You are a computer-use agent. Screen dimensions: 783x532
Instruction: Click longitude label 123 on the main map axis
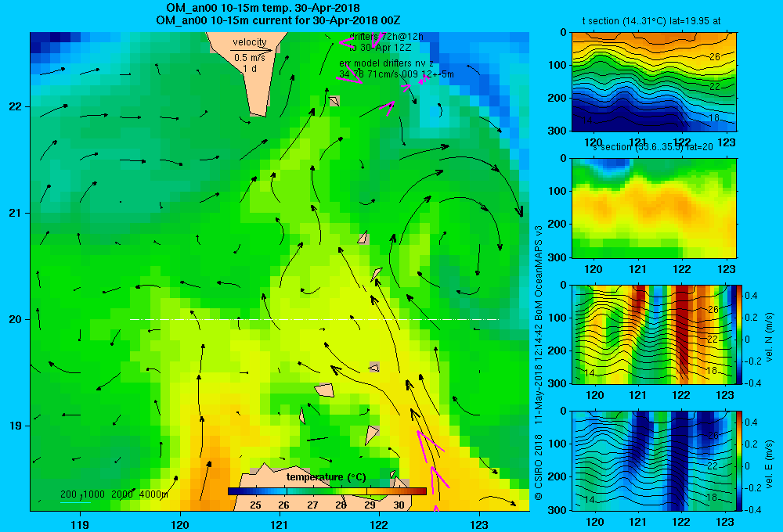(x=479, y=524)
